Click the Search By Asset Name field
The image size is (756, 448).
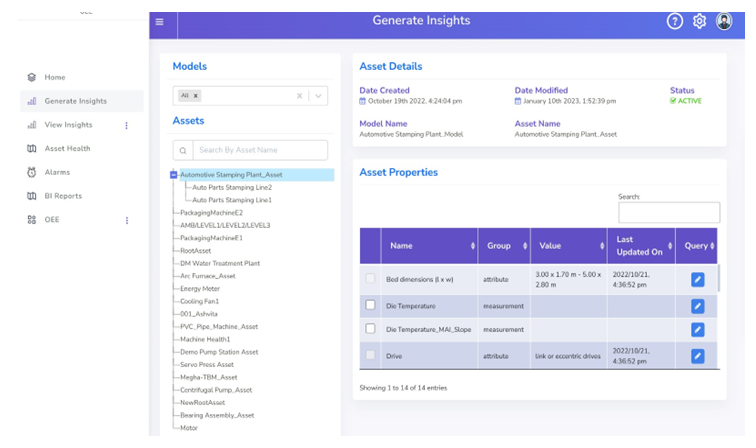tap(260, 150)
